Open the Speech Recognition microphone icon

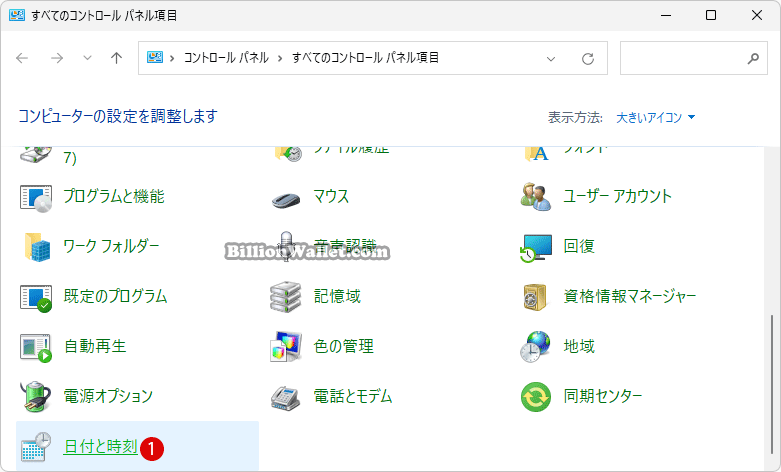click(x=286, y=246)
